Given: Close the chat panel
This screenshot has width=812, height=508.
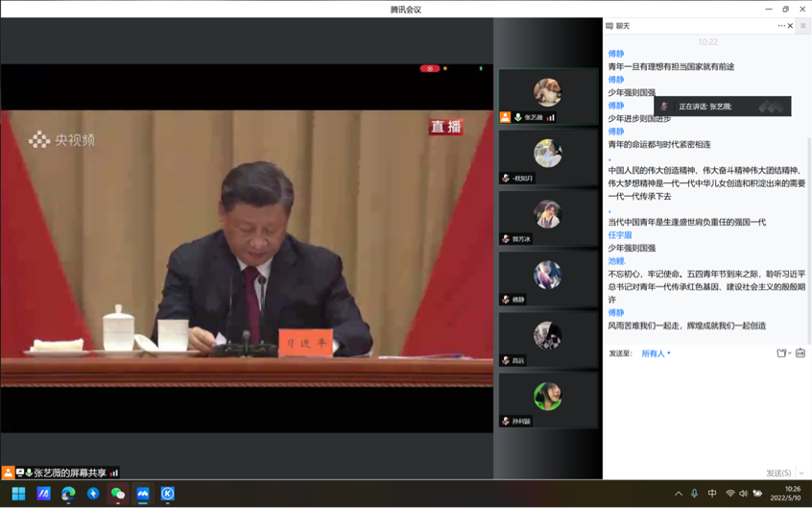Looking at the screenshot, I should (791, 26).
